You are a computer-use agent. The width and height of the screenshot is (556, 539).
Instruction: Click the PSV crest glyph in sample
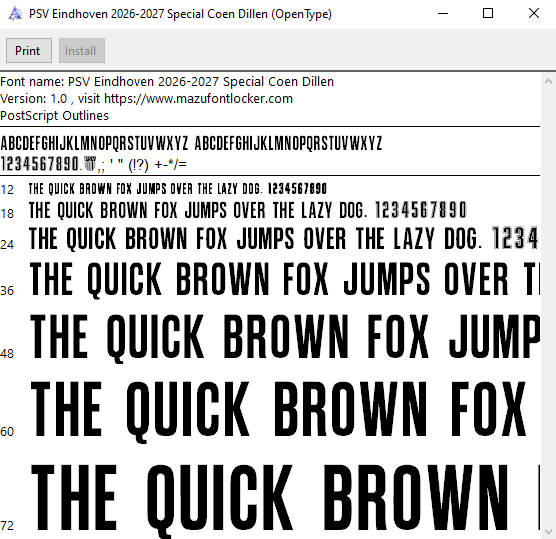tap(90, 164)
